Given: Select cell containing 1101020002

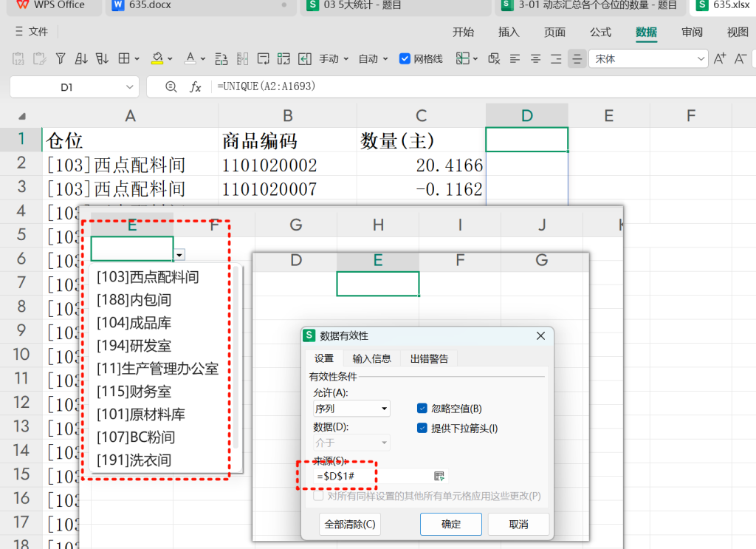Looking at the screenshot, I should point(287,165).
